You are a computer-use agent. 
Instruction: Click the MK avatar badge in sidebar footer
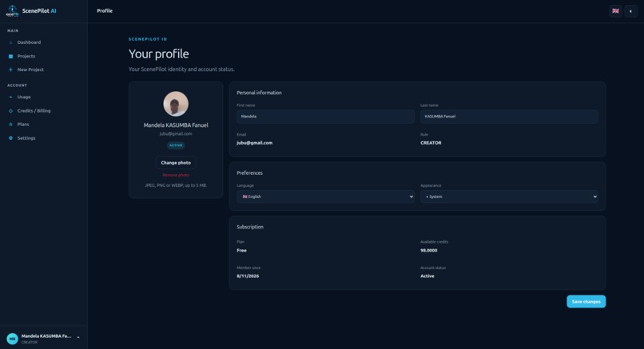[x=12, y=339]
